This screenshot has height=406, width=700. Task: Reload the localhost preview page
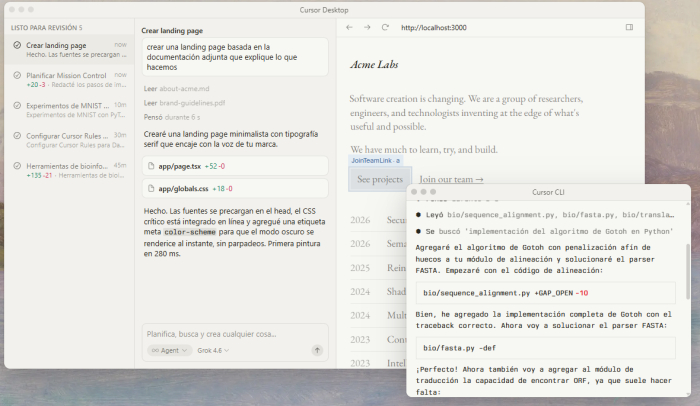coord(385,27)
